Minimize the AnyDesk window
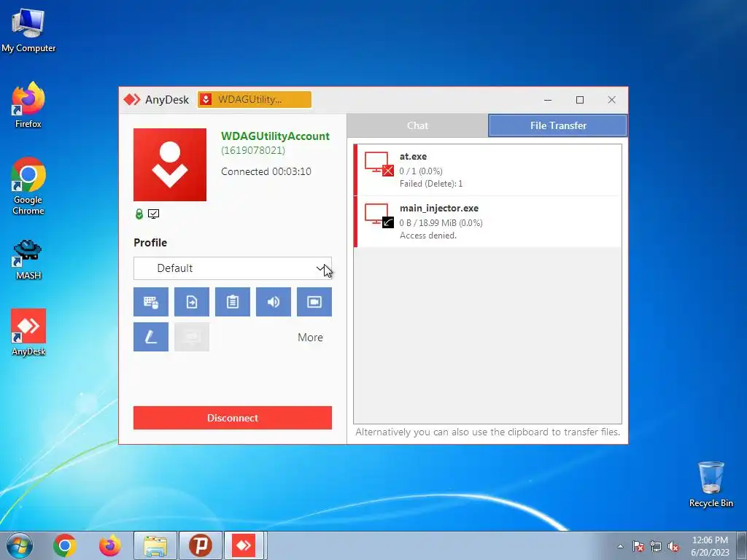Screen dimensions: 747x560 point(548,99)
